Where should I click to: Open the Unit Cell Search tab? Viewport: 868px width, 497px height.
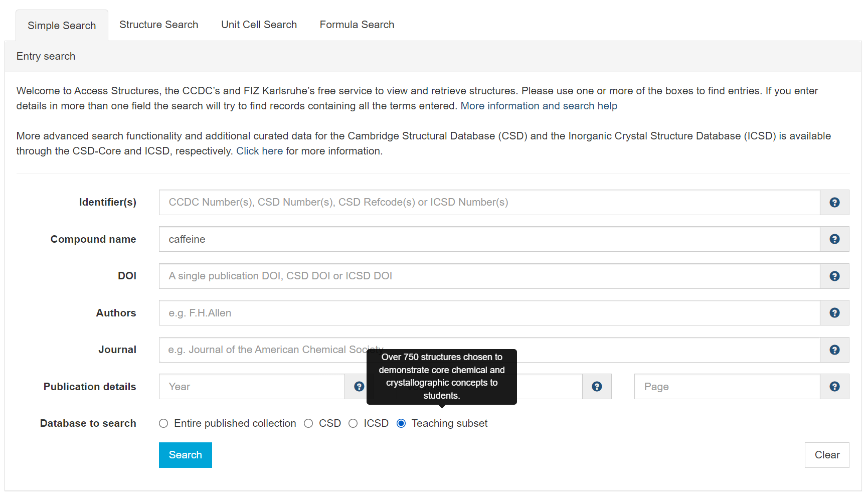(x=259, y=25)
